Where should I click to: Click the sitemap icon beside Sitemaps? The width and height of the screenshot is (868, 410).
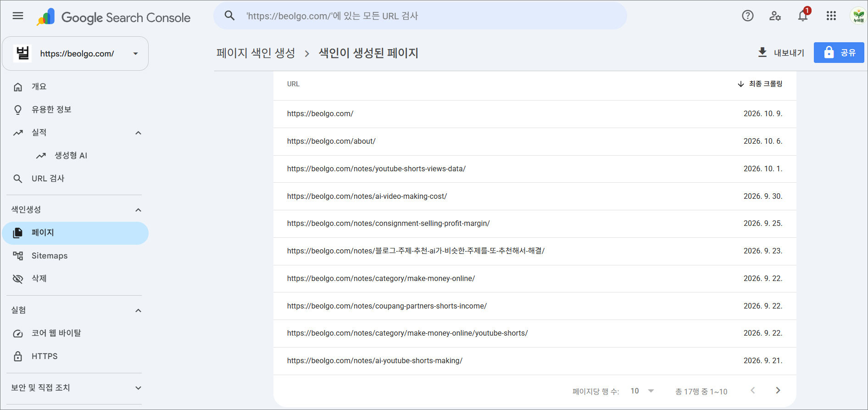18,256
